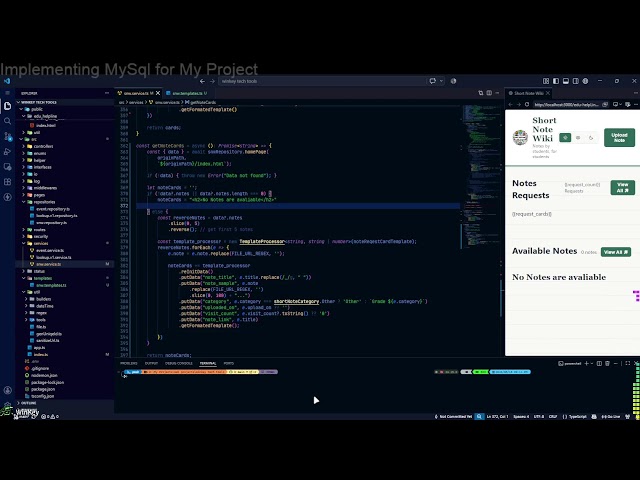Screen dimensions: 640x480
Task: Open the hamburger application menu
Action: tap(7, 93)
